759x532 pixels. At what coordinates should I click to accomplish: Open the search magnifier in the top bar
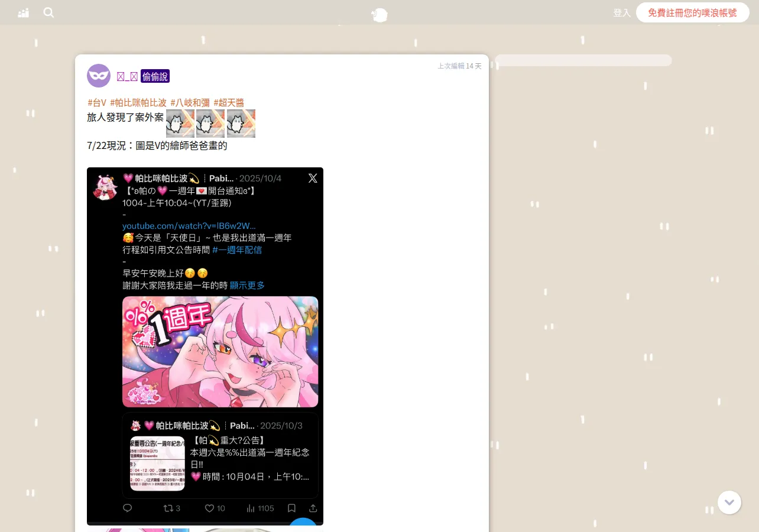(48, 12)
